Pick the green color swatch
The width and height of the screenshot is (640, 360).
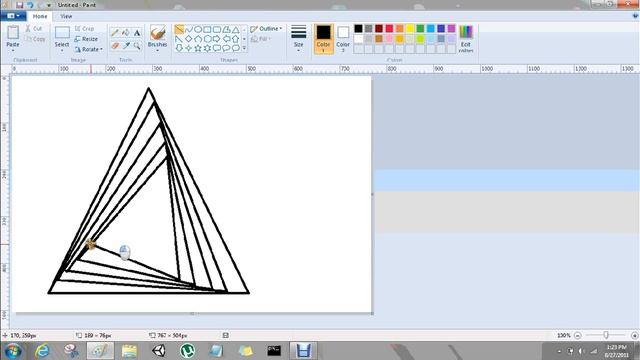point(420,29)
